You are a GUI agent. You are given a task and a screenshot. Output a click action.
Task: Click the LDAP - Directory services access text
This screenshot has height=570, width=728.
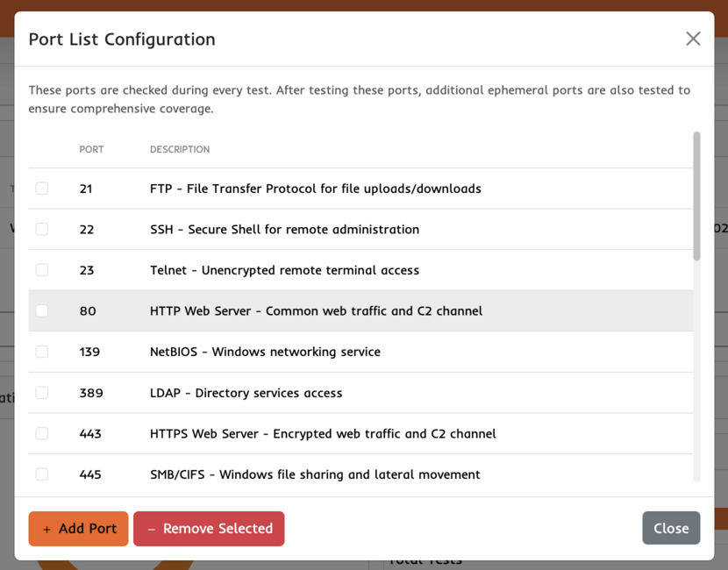point(246,393)
